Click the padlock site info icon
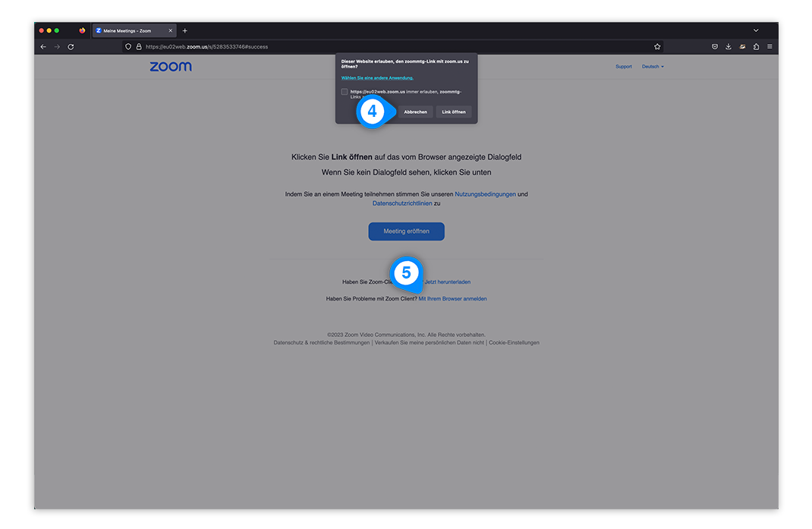This screenshot has height=529, width=812. tap(139, 46)
